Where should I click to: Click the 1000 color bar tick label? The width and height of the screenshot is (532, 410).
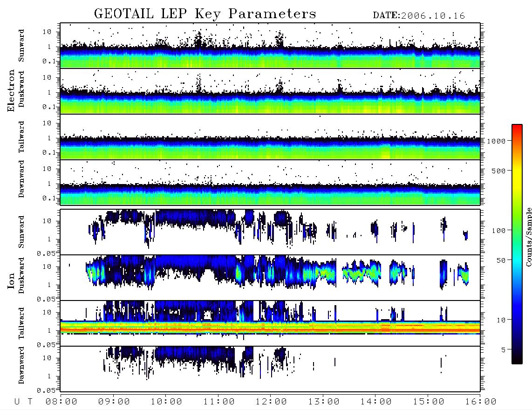pyautogui.click(x=496, y=141)
